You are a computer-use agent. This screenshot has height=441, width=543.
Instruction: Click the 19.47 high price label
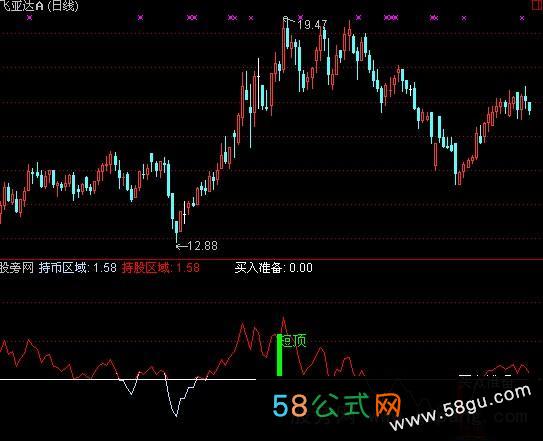[x=312, y=25]
